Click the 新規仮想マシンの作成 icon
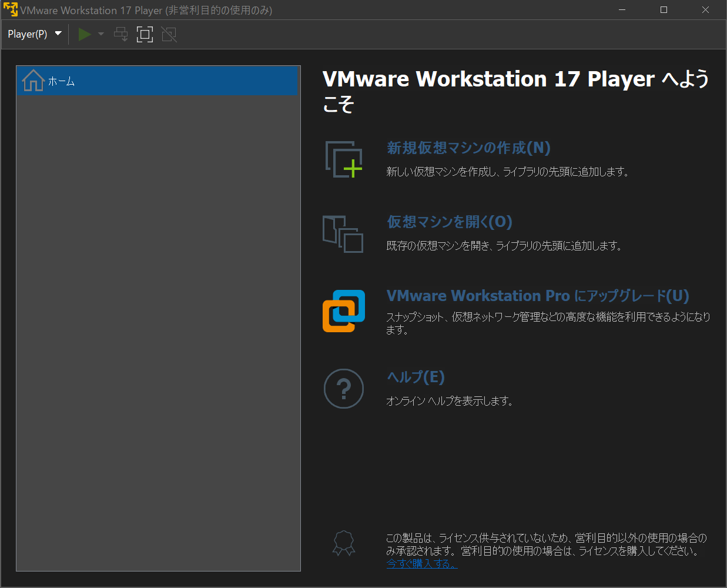The height and width of the screenshot is (588, 727). (x=343, y=159)
